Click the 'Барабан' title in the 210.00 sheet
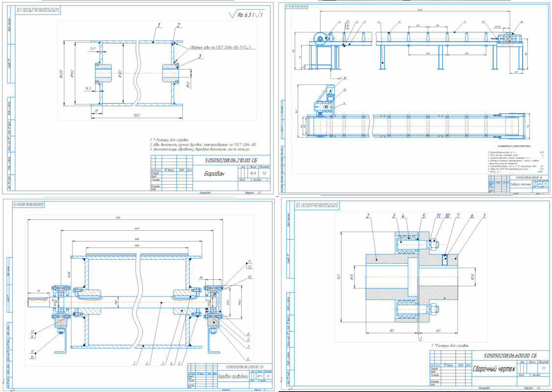Image resolution: width=552 pixels, height=392 pixels. (214, 173)
